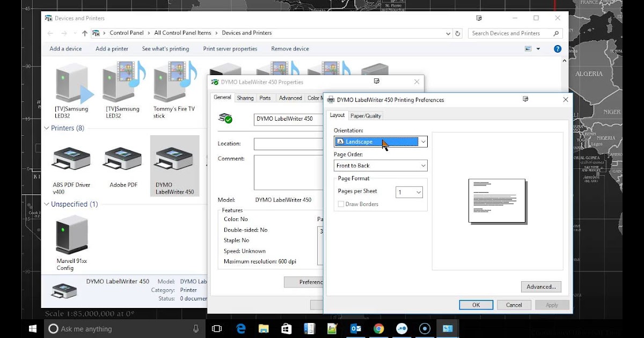Click the Control Panel taskbar icon
644x338 pixels.
[448, 329]
